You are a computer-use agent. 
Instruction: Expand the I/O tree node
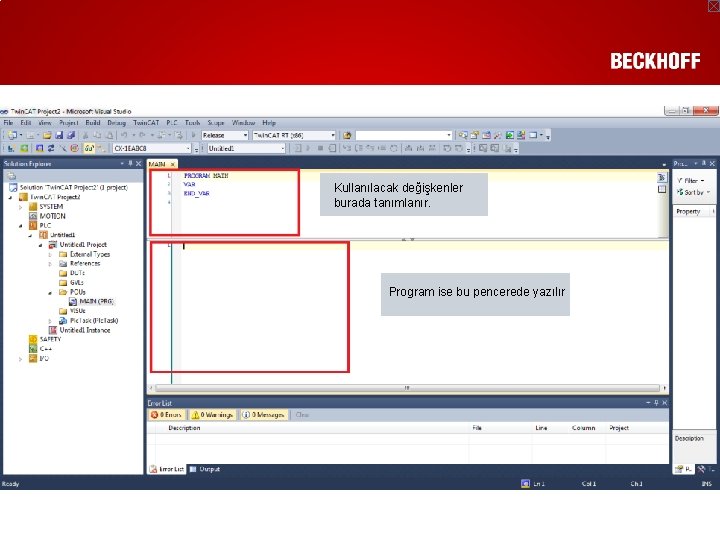[x=20, y=359]
